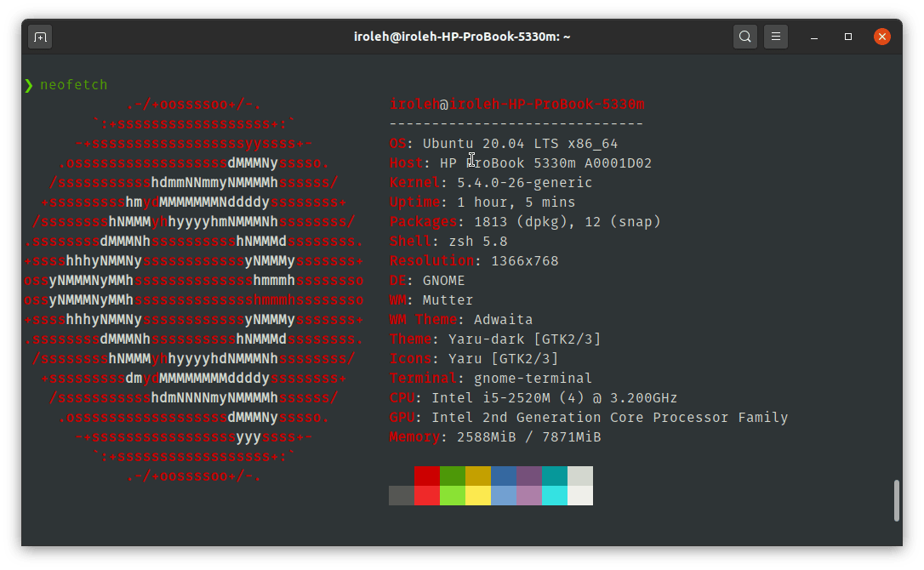Select the neofetch command text
This screenshot has height=570, width=924.
(74, 84)
